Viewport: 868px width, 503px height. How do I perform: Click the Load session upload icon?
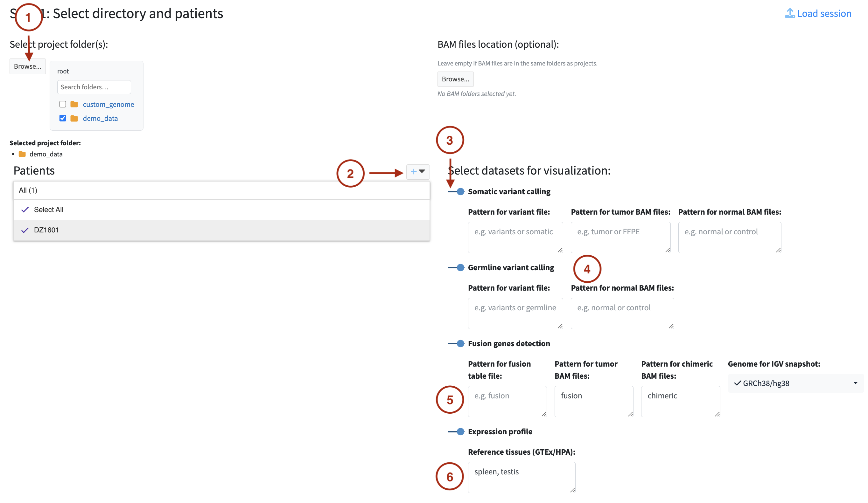(x=789, y=13)
